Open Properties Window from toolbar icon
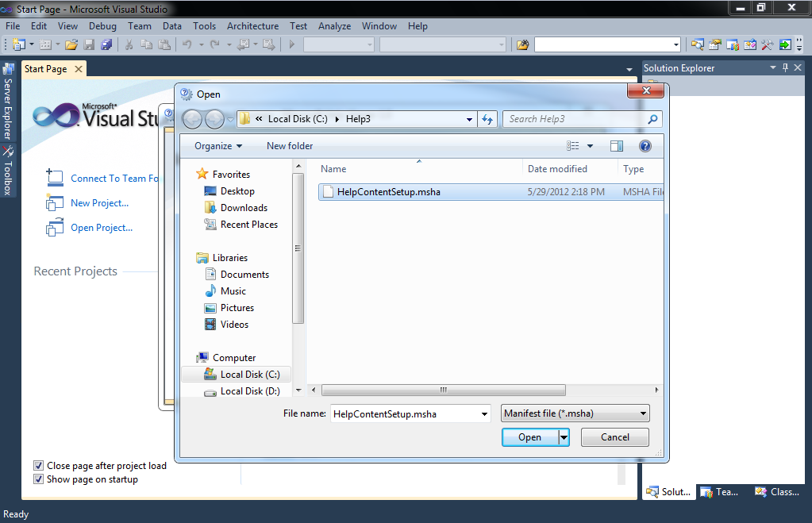Viewport: 812px width, 523px height. pyautogui.click(x=715, y=44)
